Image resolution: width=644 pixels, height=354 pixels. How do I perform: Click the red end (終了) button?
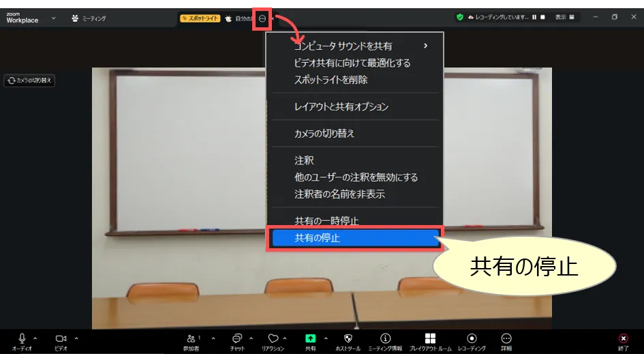pyautogui.click(x=623, y=338)
